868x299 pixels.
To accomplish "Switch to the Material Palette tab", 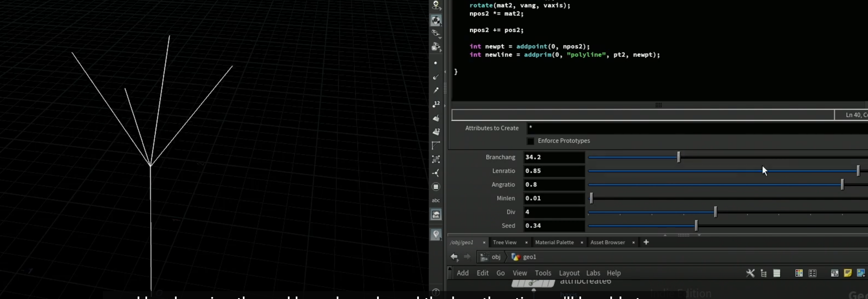I will [554, 243].
